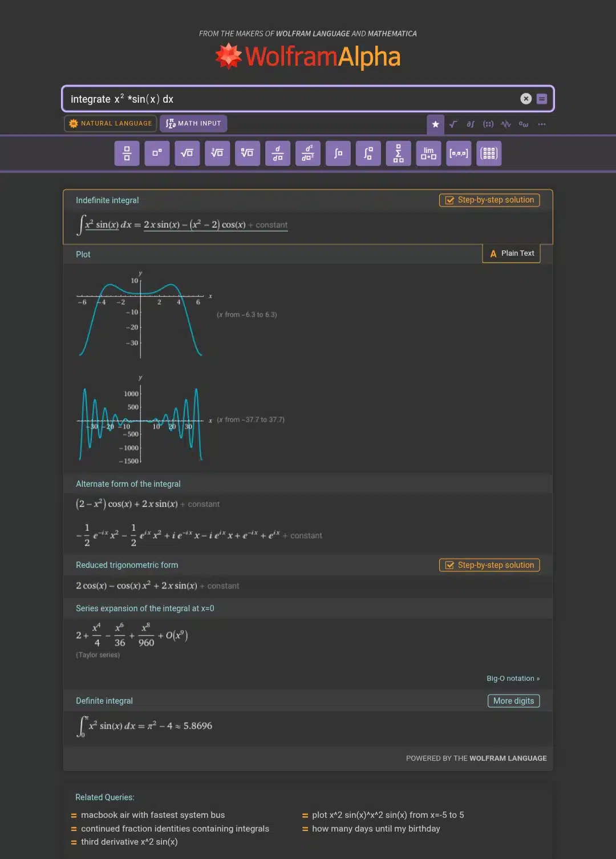Insert an indefinite integral template
Image resolution: width=616 pixels, height=859 pixels.
click(338, 153)
